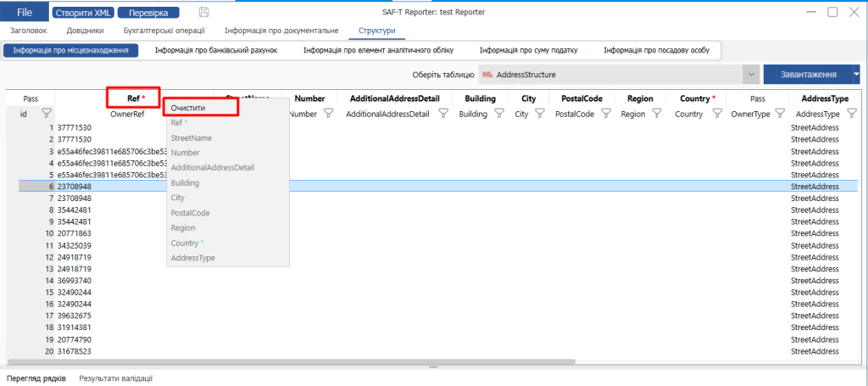Expand the Завантаження button dropdown arrow
The height and width of the screenshot is (386, 868).
pos(856,74)
